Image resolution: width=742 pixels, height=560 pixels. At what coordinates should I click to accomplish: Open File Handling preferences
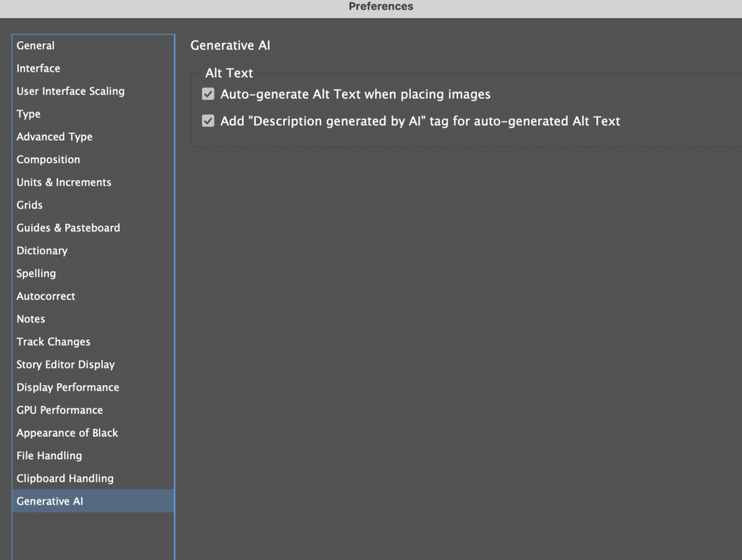[49, 456]
